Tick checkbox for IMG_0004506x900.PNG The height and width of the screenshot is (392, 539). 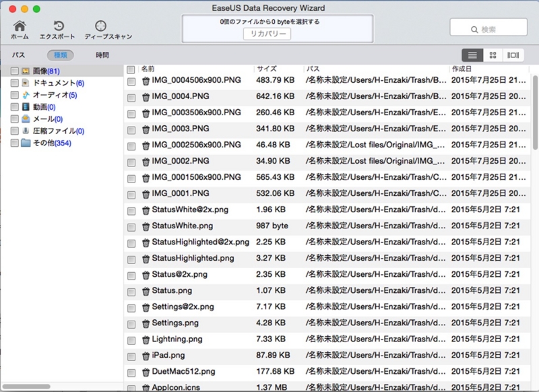pyautogui.click(x=131, y=81)
